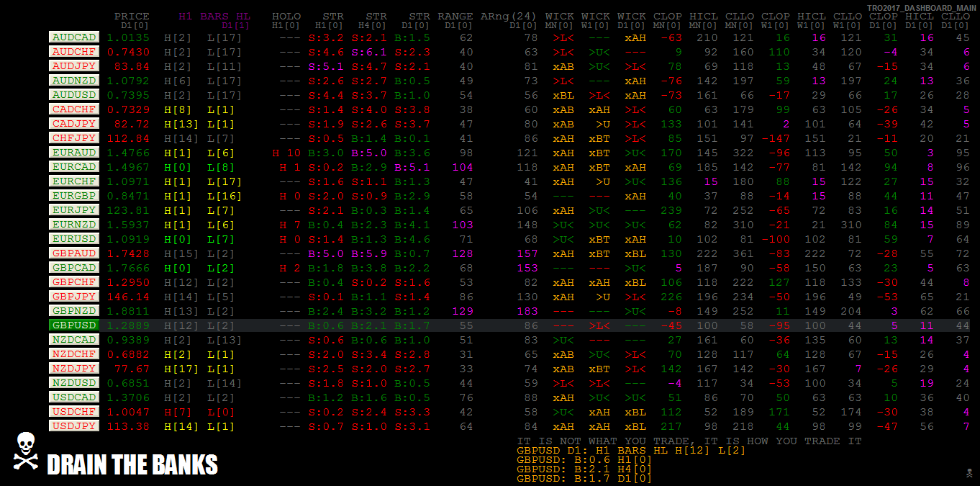Click the -147 CLOP value in CHFJPY row
This screenshot has height=486, width=980.
[776, 138]
